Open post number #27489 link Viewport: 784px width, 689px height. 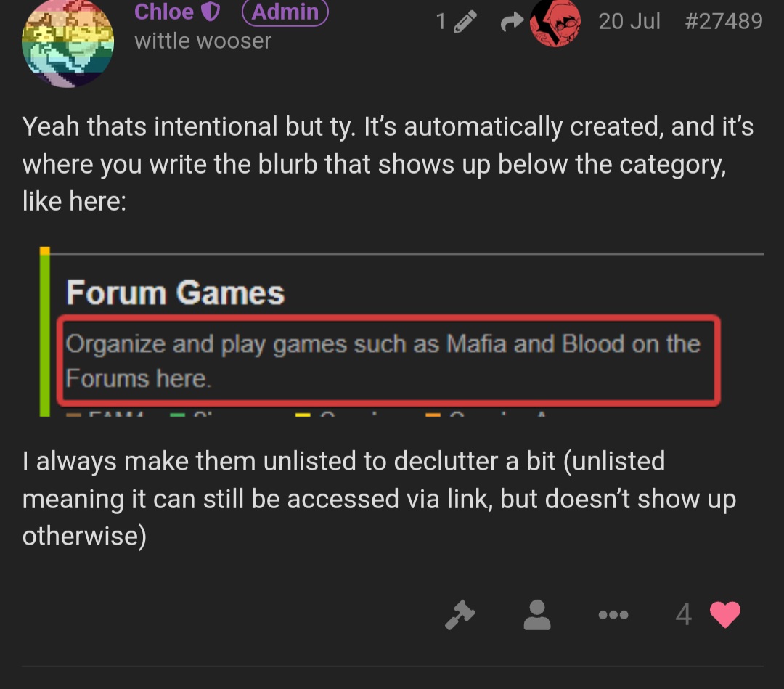pyautogui.click(x=724, y=22)
